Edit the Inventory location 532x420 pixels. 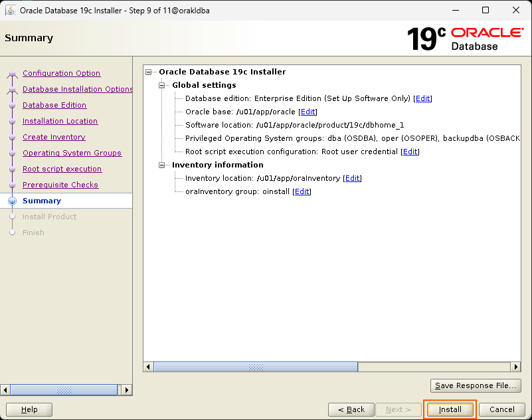352,178
